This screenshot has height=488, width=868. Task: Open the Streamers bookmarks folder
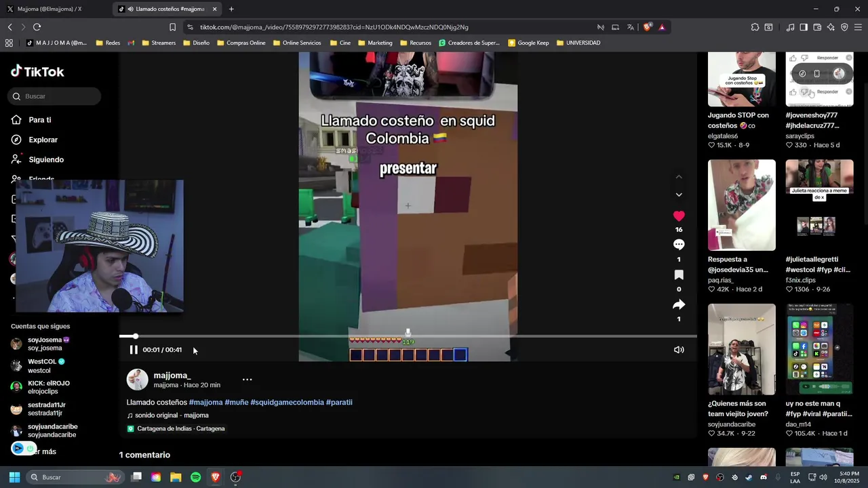coord(158,43)
